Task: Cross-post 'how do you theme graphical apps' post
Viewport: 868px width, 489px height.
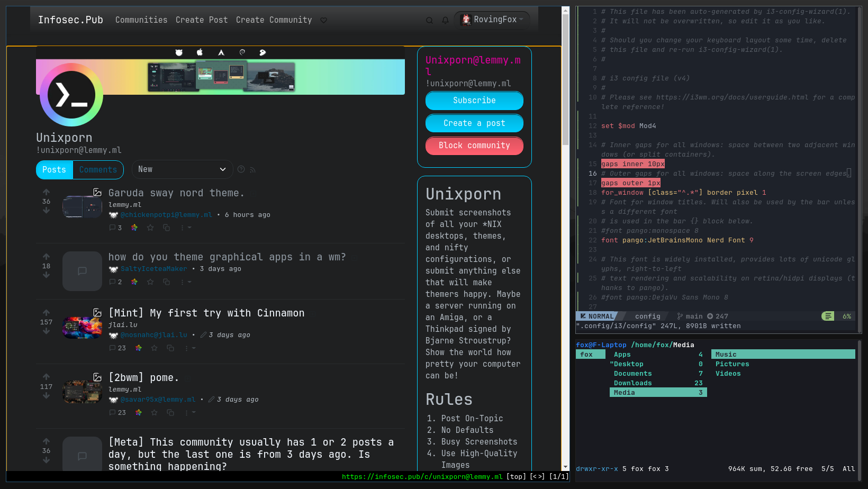Action: [166, 282]
